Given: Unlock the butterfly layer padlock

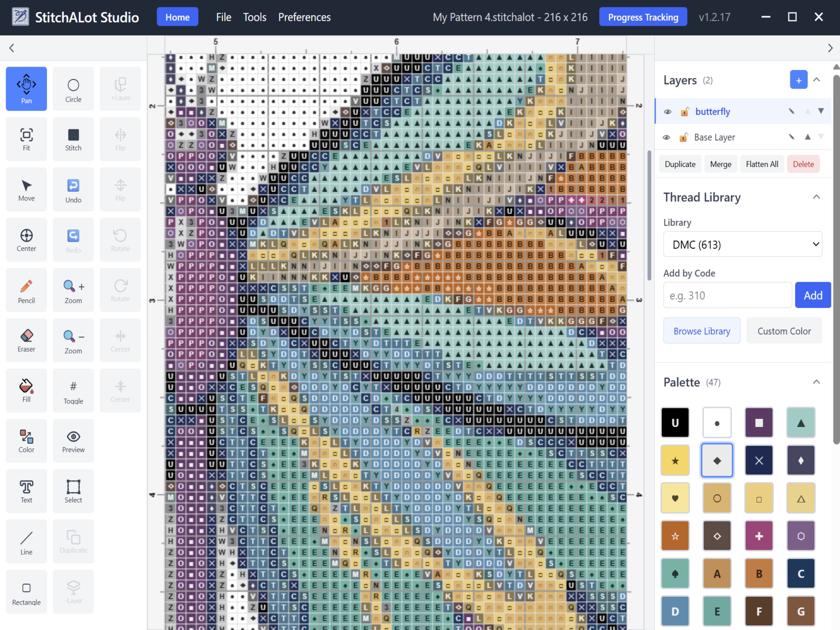Looking at the screenshot, I should [x=684, y=112].
